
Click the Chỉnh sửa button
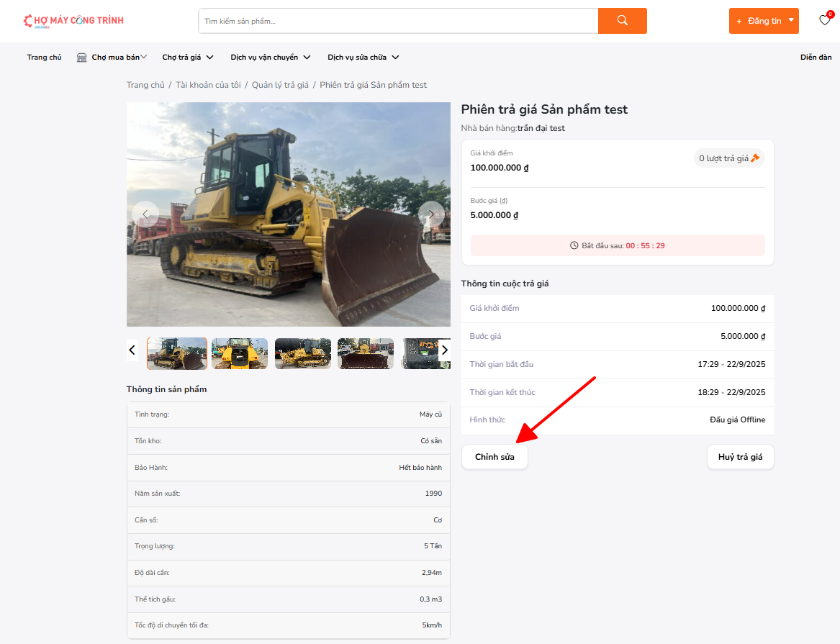pos(494,457)
